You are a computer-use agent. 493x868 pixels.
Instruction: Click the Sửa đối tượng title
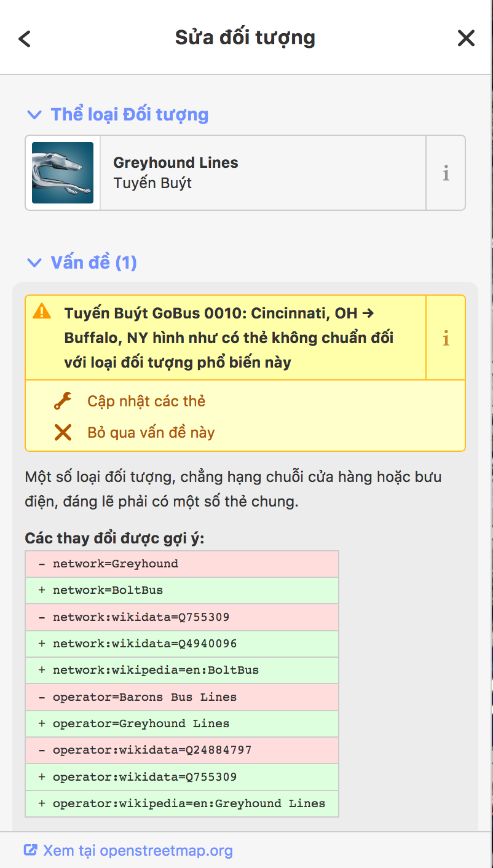[245, 37]
